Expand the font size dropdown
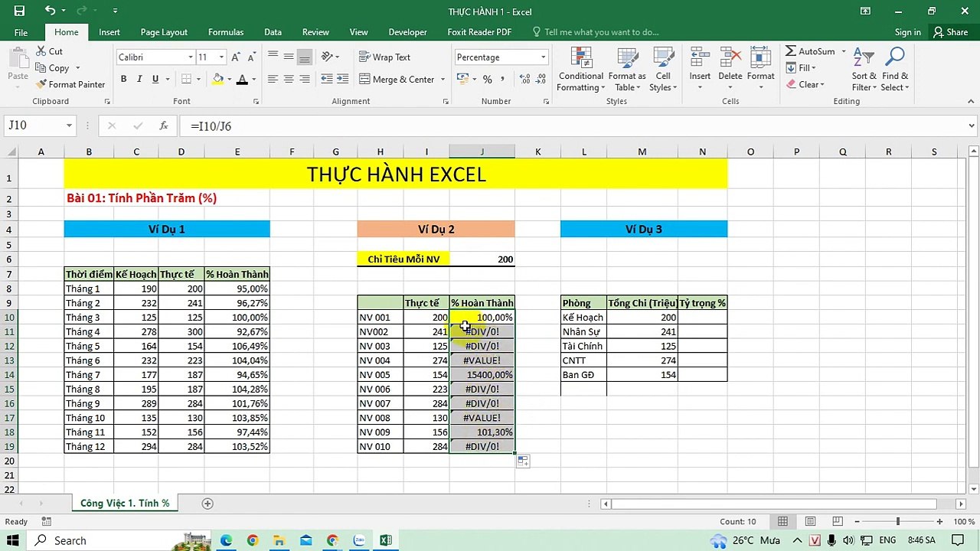 pos(221,57)
